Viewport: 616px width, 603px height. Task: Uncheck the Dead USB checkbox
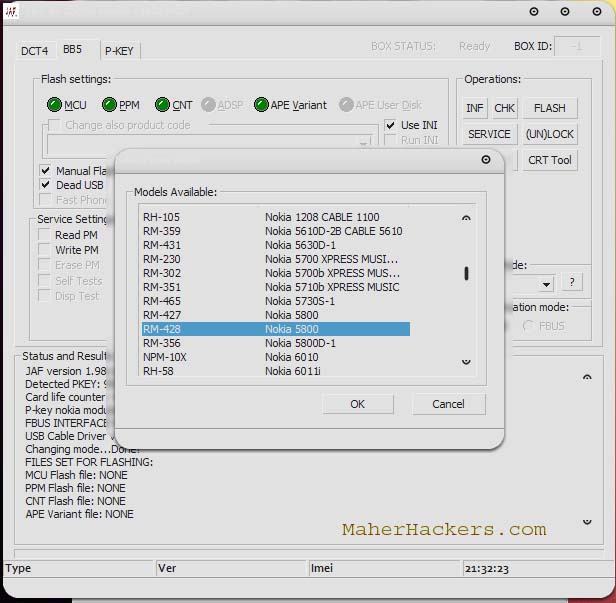[x=45, y=185]
